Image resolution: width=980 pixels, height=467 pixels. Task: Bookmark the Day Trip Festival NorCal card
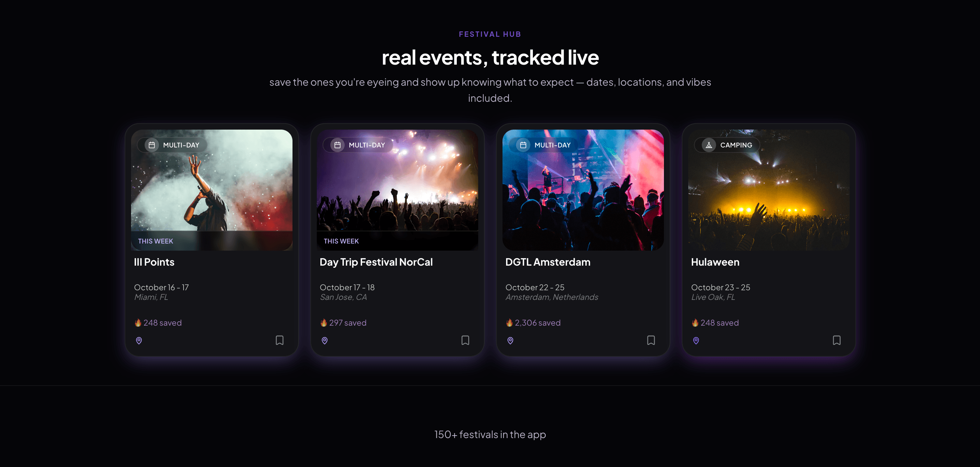[465, 340]
